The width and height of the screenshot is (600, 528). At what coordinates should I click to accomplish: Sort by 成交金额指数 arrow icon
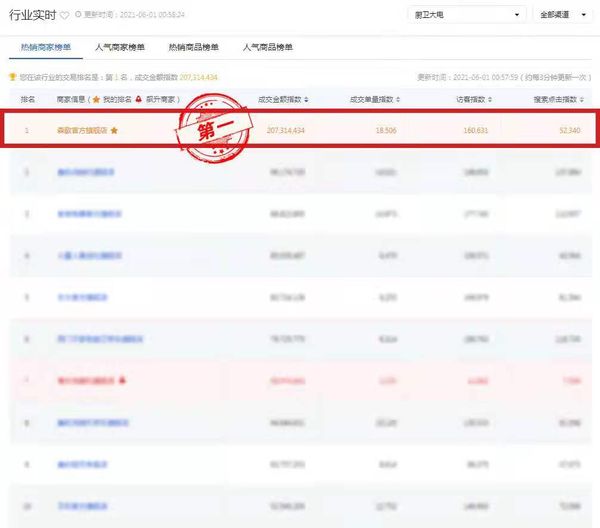pos(306,100)
